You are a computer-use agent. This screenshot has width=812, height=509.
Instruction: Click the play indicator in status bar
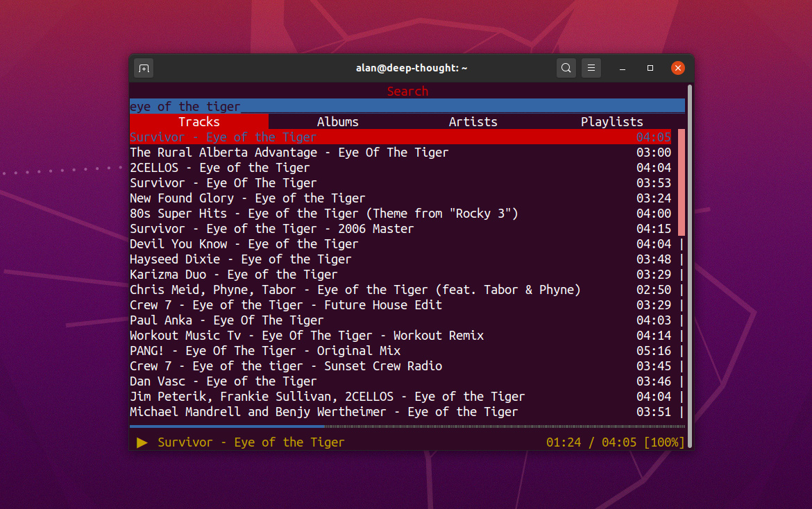pos(142,443)
